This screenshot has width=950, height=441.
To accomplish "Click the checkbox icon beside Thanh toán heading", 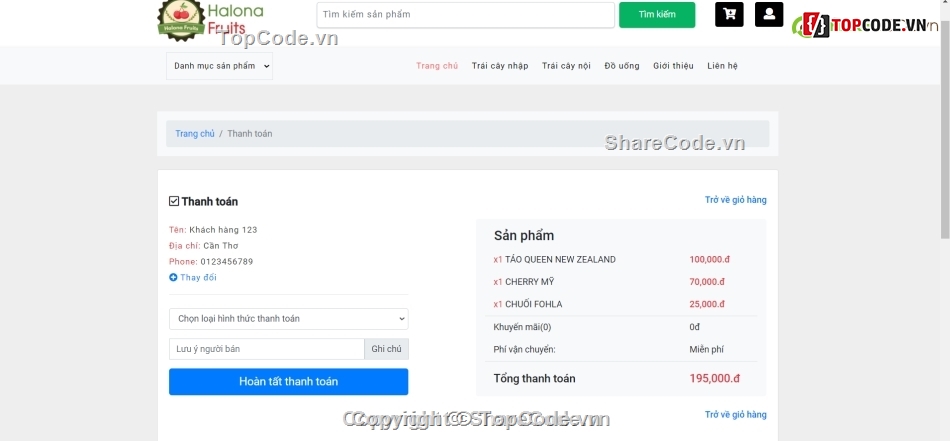I will click(174, 201).
